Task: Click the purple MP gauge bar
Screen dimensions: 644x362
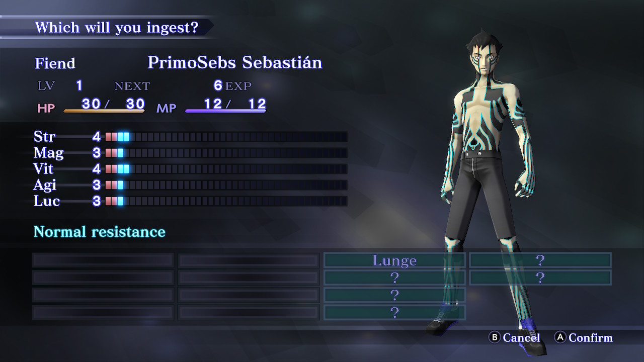Action: 225,111
